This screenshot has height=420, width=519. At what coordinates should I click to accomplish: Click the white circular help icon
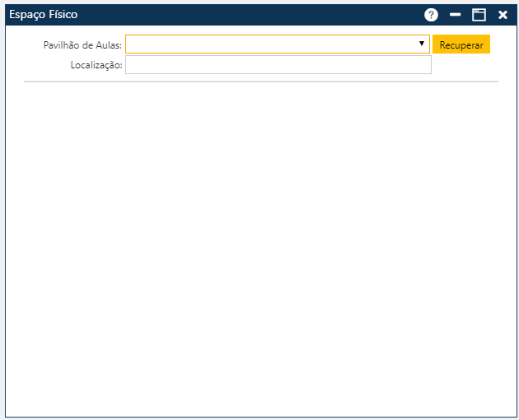point(431,15)
